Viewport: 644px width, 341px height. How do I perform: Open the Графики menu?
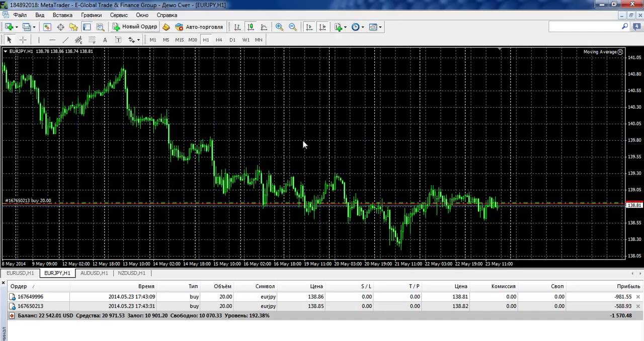pos(92,15)
